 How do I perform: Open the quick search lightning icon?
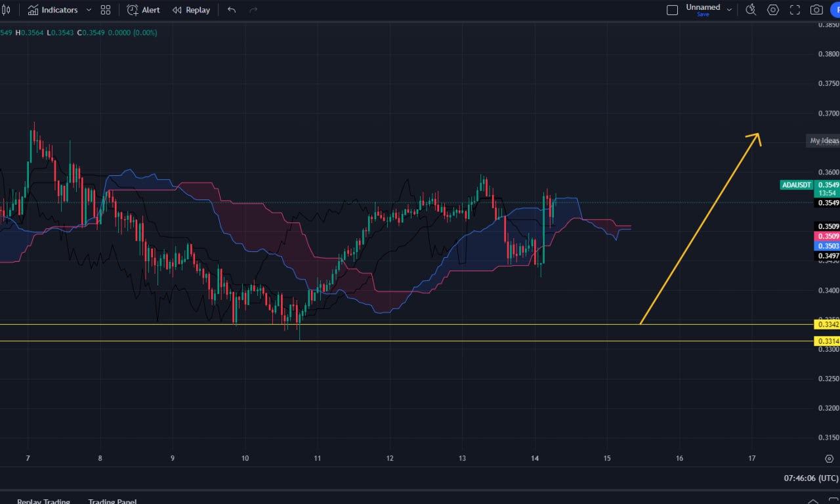(x=751, y=10)
